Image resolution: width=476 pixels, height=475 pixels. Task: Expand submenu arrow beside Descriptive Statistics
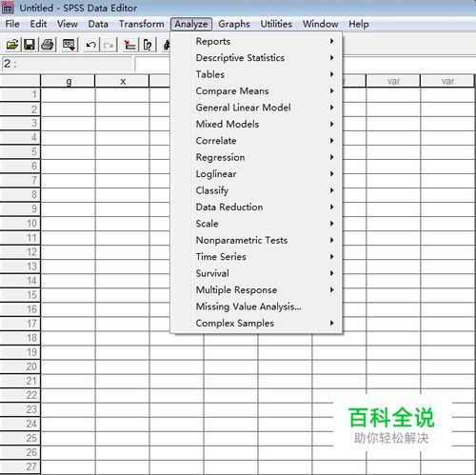click(332, 58)
